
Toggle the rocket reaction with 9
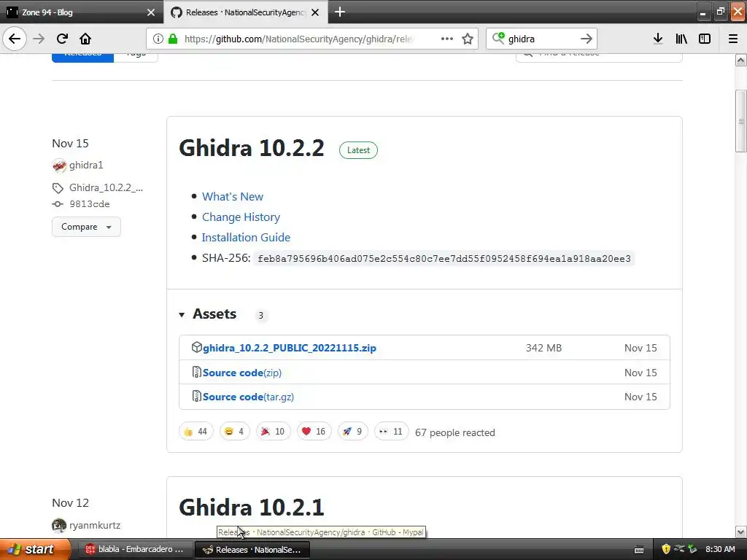352,432
